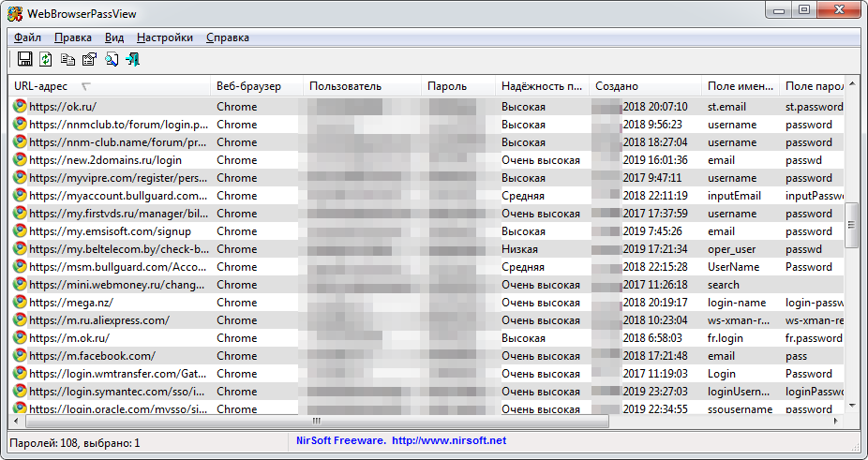The image size is (868, 460).
Task: Open the Файл menu
Action: click(x=28, y=37)
